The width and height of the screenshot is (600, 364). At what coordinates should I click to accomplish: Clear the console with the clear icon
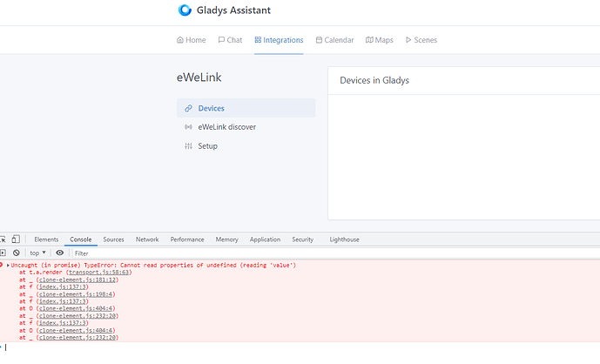(x=16, y=253)
